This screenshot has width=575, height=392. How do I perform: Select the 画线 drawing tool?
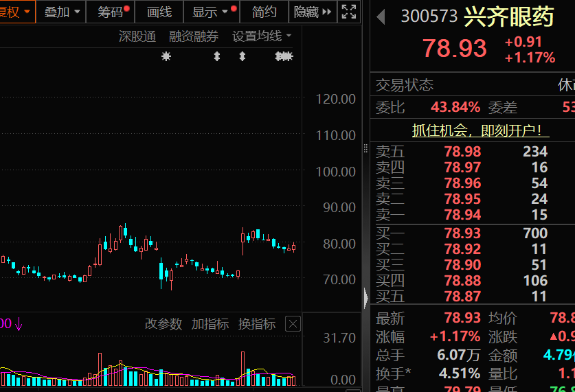[159, 12]
